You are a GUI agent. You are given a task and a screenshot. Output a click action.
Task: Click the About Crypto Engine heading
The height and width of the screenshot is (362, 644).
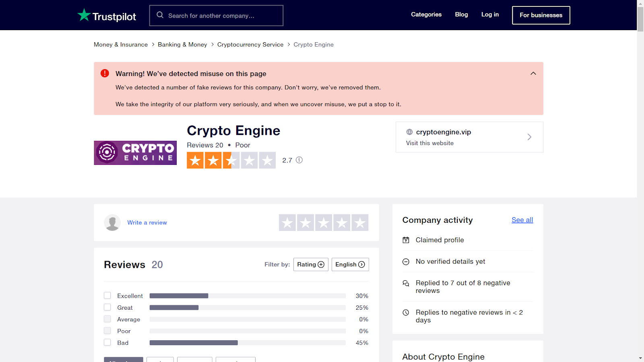444,357
